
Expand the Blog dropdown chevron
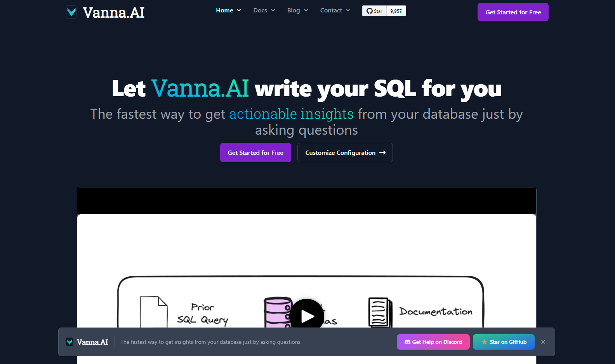[306, 10]
